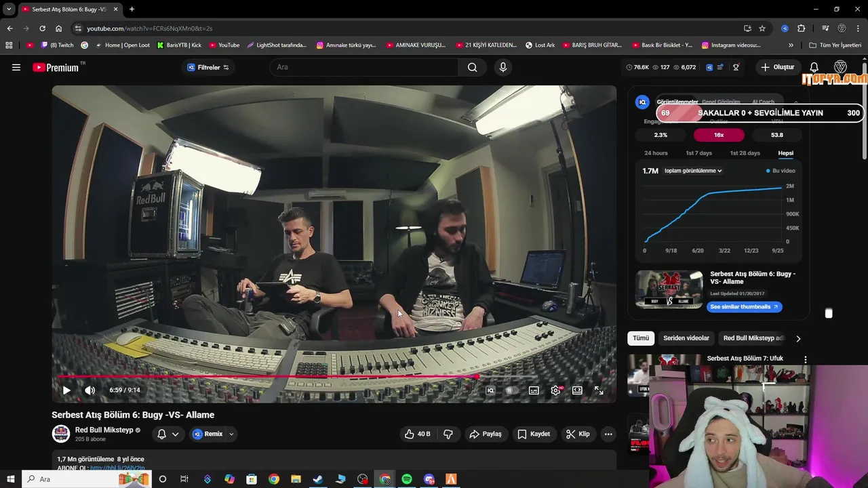The image size is (868, 488).
Task: Mute the video volume
Action: [90, 390]
